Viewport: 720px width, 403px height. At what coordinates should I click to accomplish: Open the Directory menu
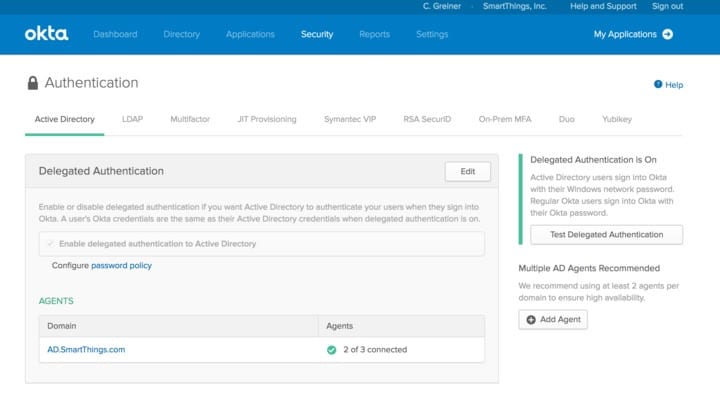click(181, 34)
